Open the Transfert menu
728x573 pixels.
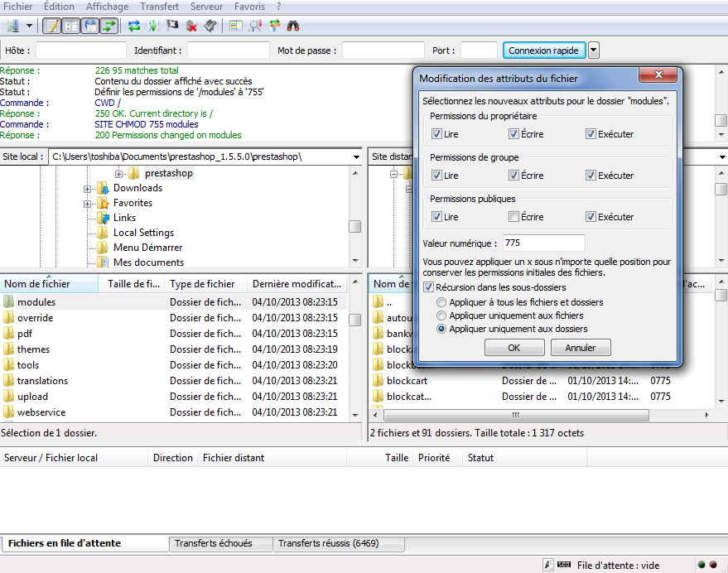tap(159, 7)
